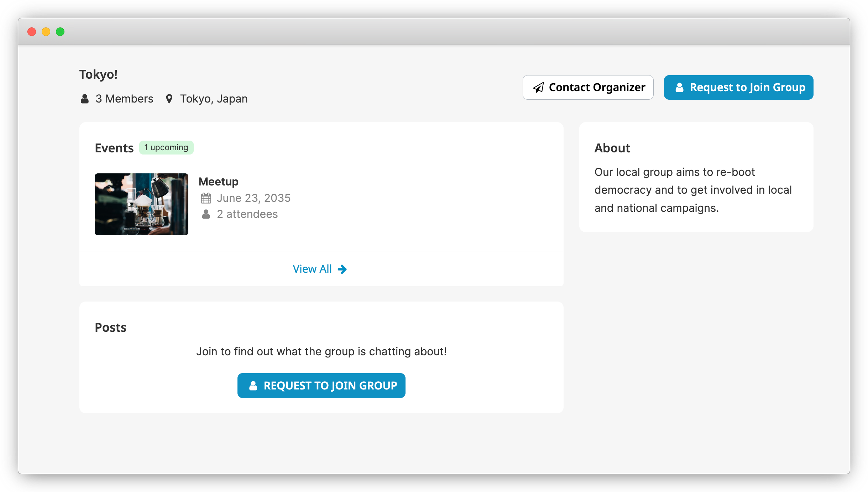Click the Tokyo, Japan location text
Image resolution: width=868 pixels, height=492 pixels.
click(213, 99)
